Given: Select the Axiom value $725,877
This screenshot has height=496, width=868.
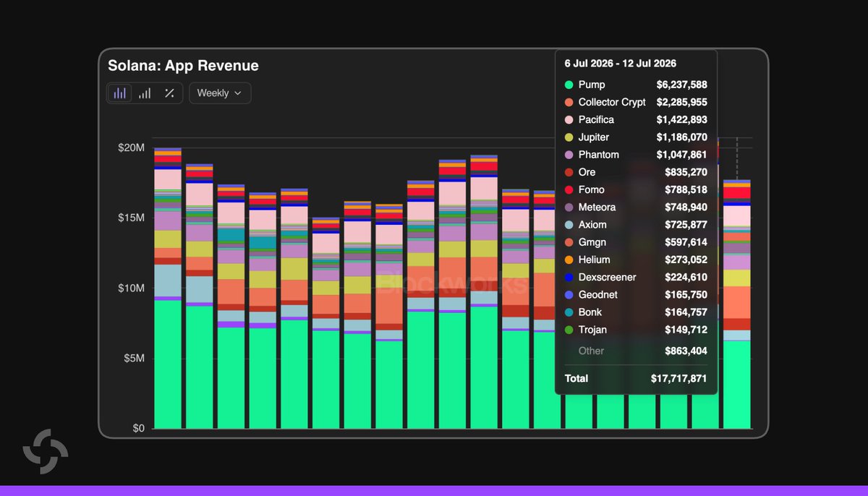Looking at the screenshot, I should point(686,225).
